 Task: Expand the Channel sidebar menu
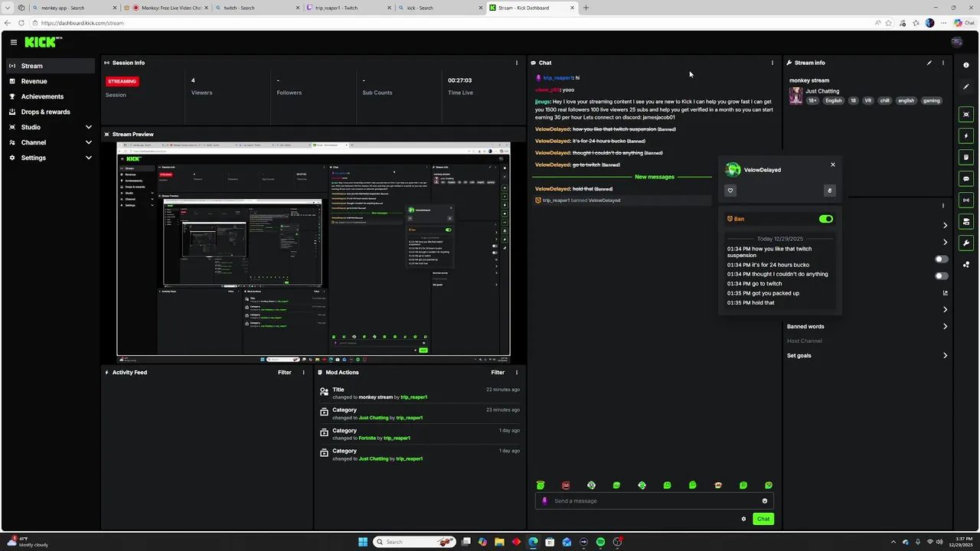pos(51,142)
